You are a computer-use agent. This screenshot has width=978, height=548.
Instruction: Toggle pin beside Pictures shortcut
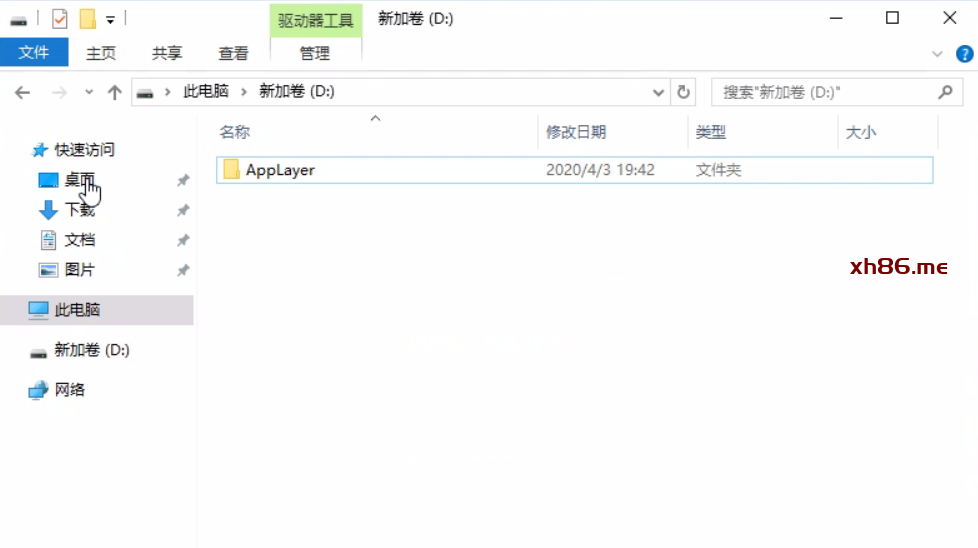point(183,271)
